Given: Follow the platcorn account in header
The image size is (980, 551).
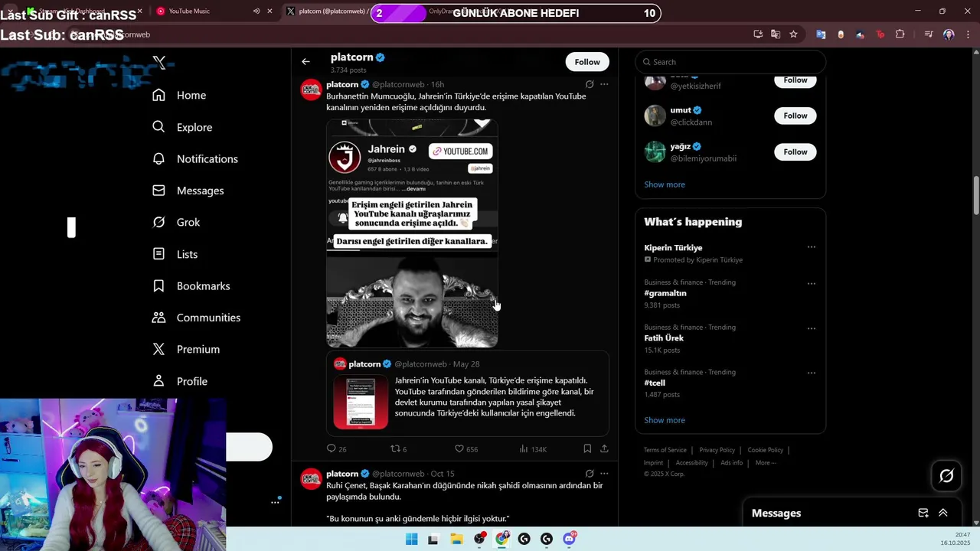Looking at the screenshot, I should pyautogui.click(x=587, y=62).
